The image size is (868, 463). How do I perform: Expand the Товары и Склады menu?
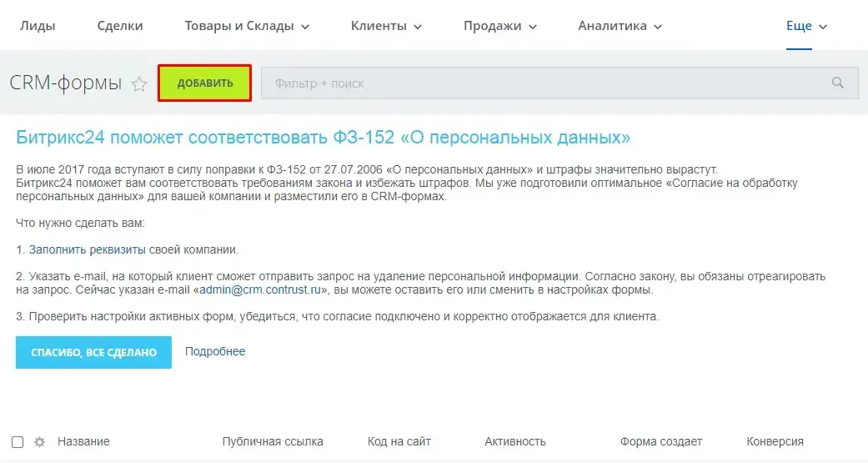(247, 26)
